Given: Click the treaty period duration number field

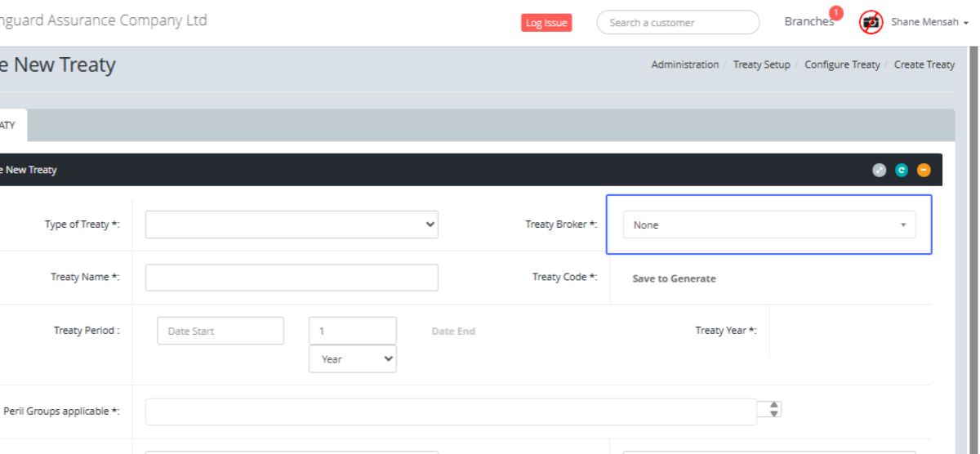Looking at the screenshot, I should (x=352, y=331).
